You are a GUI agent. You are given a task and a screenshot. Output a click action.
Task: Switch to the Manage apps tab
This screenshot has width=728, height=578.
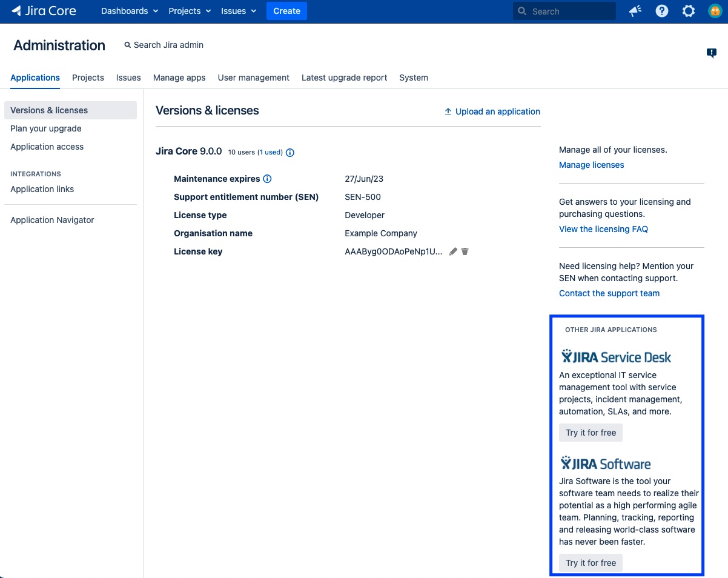click(179, 78)
